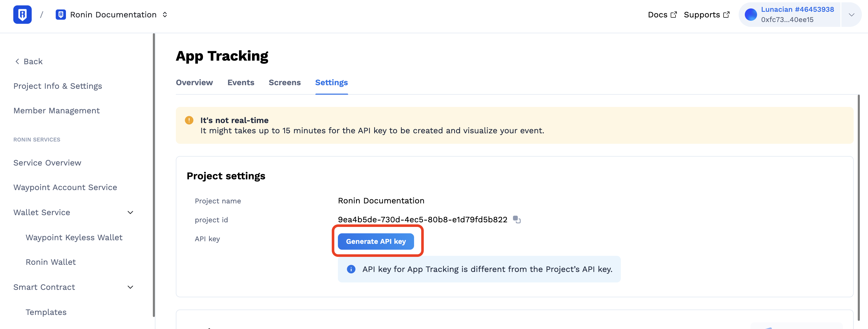
Task: Open the project switcher chevrons
Action: point(165,15)
